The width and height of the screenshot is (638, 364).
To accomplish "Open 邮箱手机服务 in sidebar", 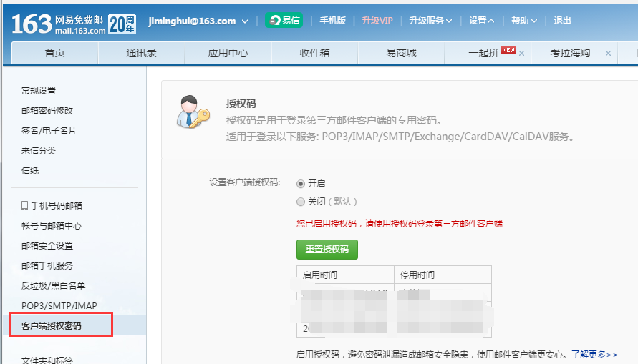I will click(x=47, y=266).
